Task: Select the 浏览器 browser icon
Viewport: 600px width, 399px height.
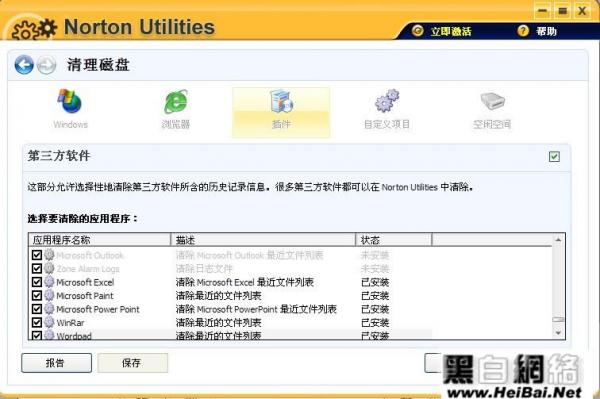Action: [x=176, y=102]
